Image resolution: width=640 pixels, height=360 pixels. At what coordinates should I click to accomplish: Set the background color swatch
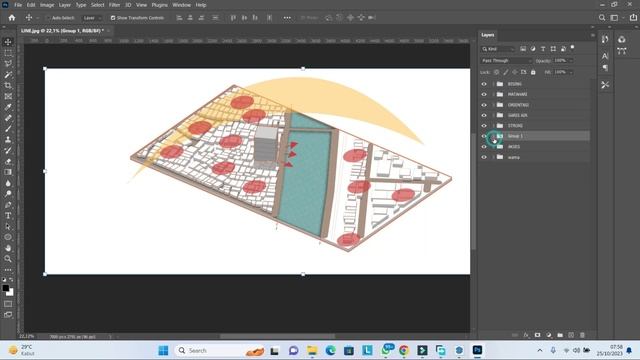click(10, 293)
